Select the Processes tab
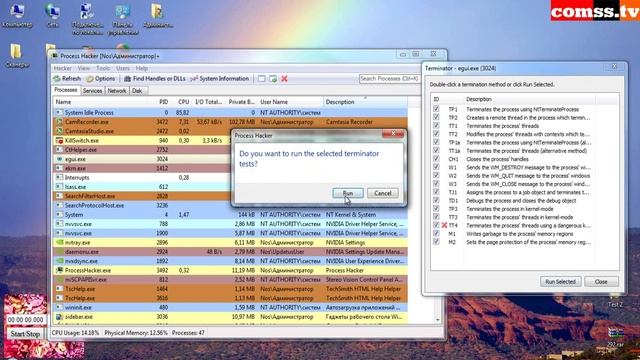 [x=65, y=90]
